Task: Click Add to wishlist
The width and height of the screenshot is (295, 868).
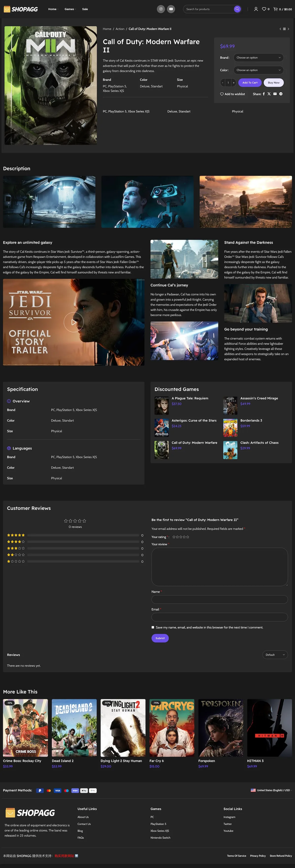Action: (233, 94)
